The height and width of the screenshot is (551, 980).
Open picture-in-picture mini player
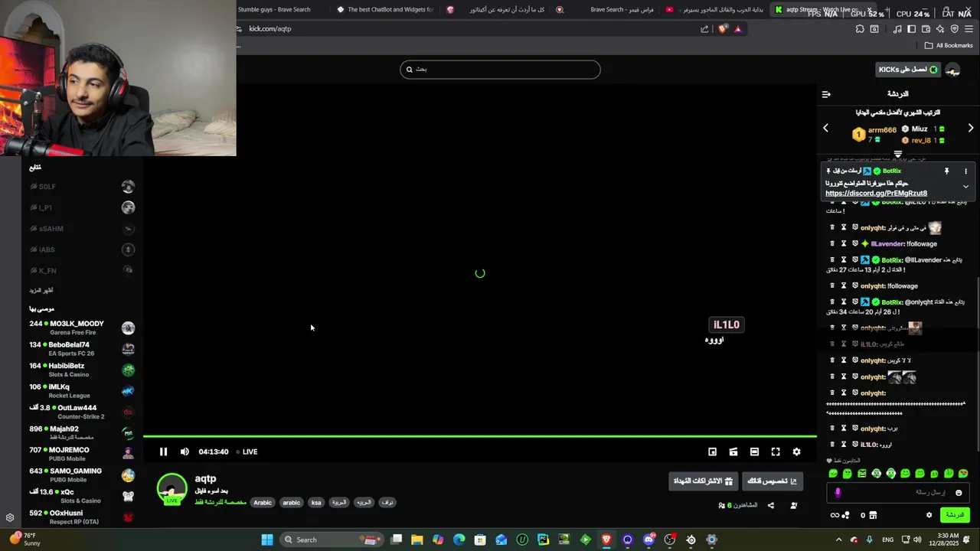click(712, 452)
